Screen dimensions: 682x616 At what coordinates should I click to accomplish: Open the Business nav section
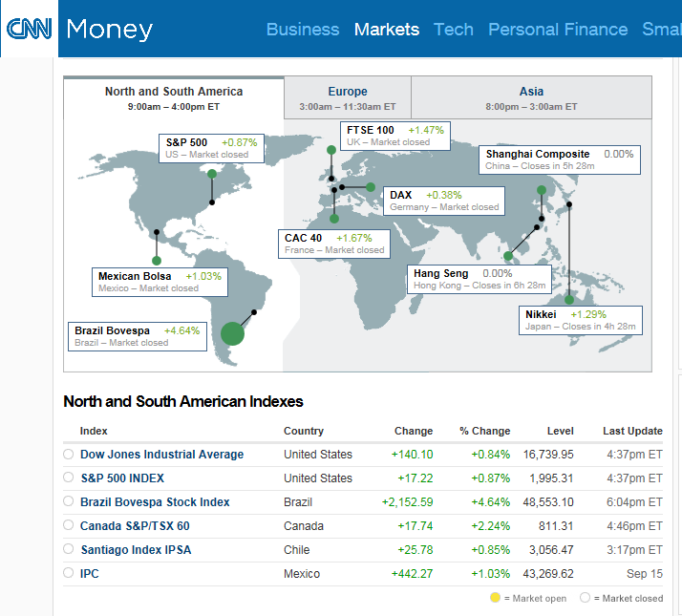[x=303, y=30]
